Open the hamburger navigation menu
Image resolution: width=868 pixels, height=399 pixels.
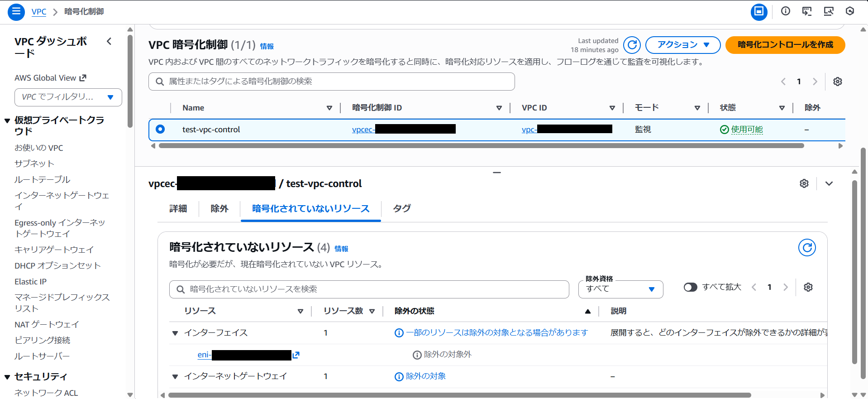[x=16, y=12]
